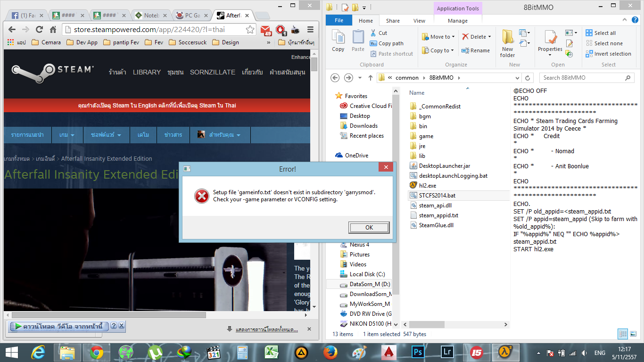Screen dimensions: 644x362
Task: Click the large Copy icon in Clipboard group
Action: 338,37
